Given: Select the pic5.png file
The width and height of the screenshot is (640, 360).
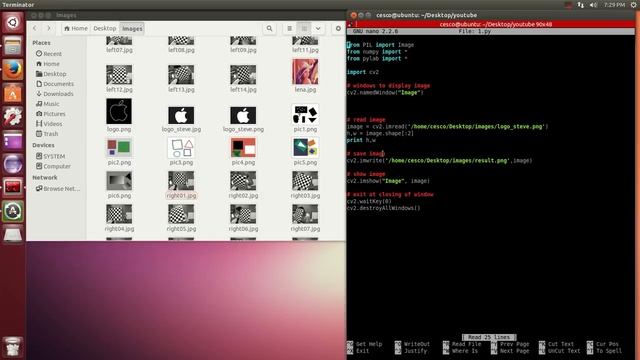Looking at the screenshot, I should pyautogui.click(x=305, y=151).
